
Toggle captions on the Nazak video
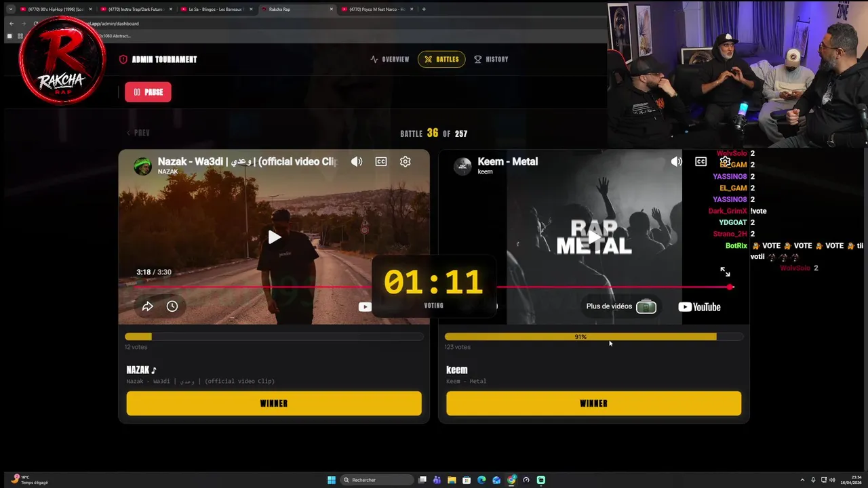(x=381, y=161)
